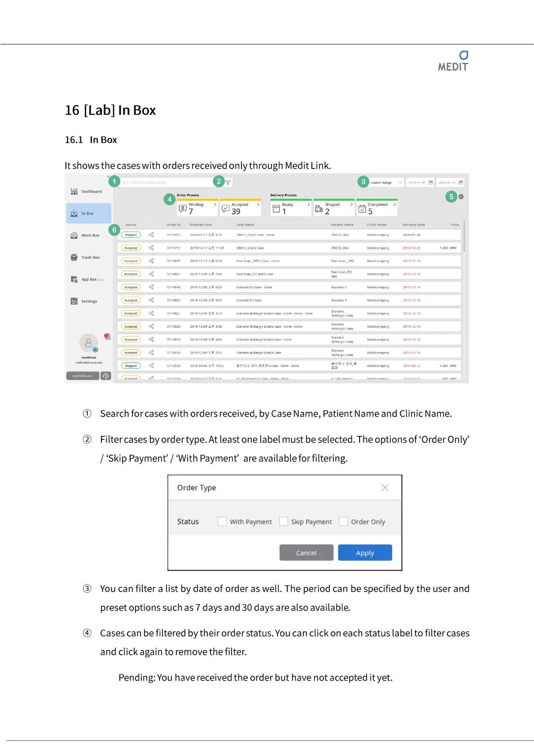Viewport: 534px width, 756px height.
Task: Click the meditlab profile avatar
Action: (88, 343)
